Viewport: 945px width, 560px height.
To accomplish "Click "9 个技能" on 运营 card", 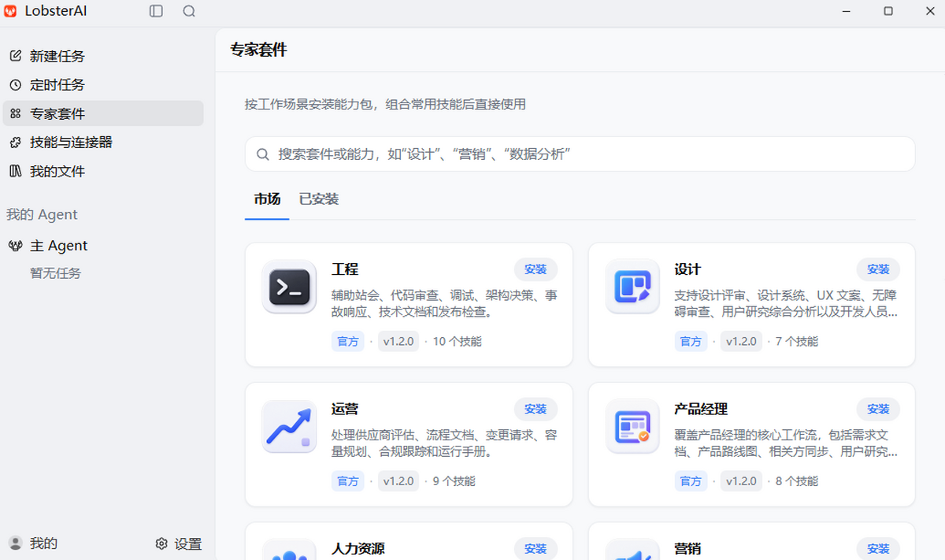I will [x=454, y=481].
